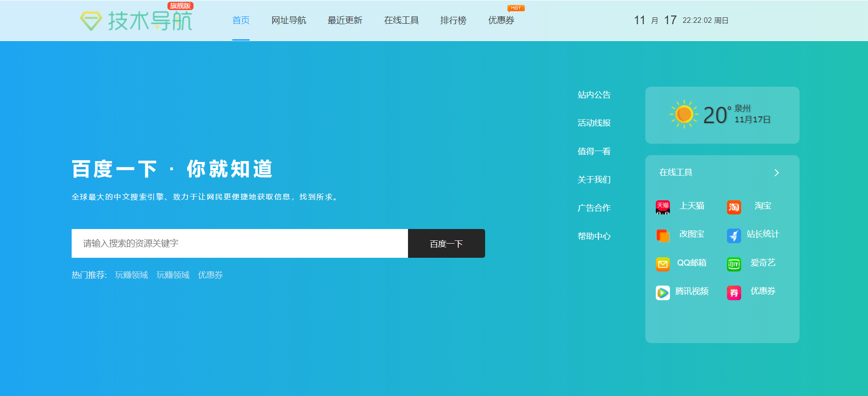This screenshot has width=868, height=396.
Task: Open the 排行榜 menu item
Action: pyautogui.click(x=453, y=21)
